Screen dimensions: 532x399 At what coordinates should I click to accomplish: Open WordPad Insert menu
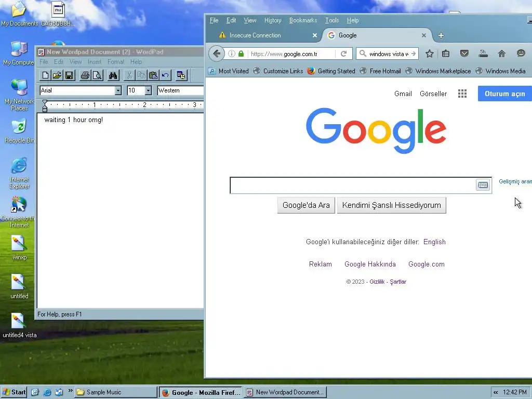click(95, 62)
